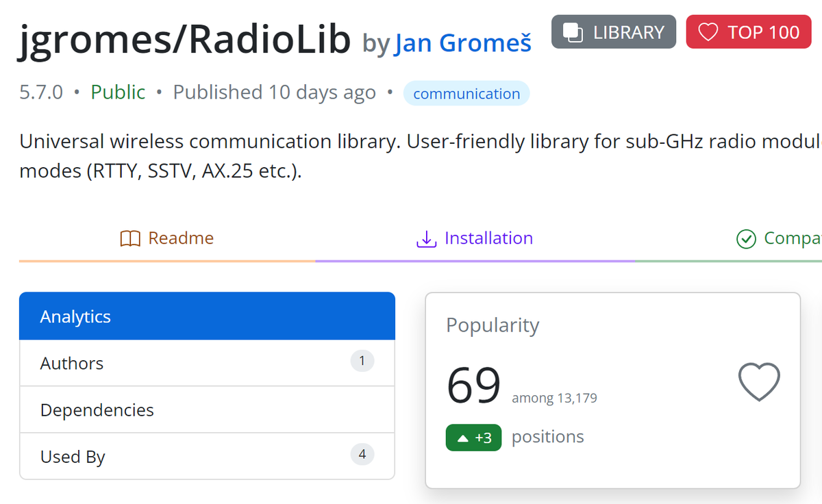The image size is (822, 504).
Task: Click the version number 5.7.0
Action: pos(41,92)
